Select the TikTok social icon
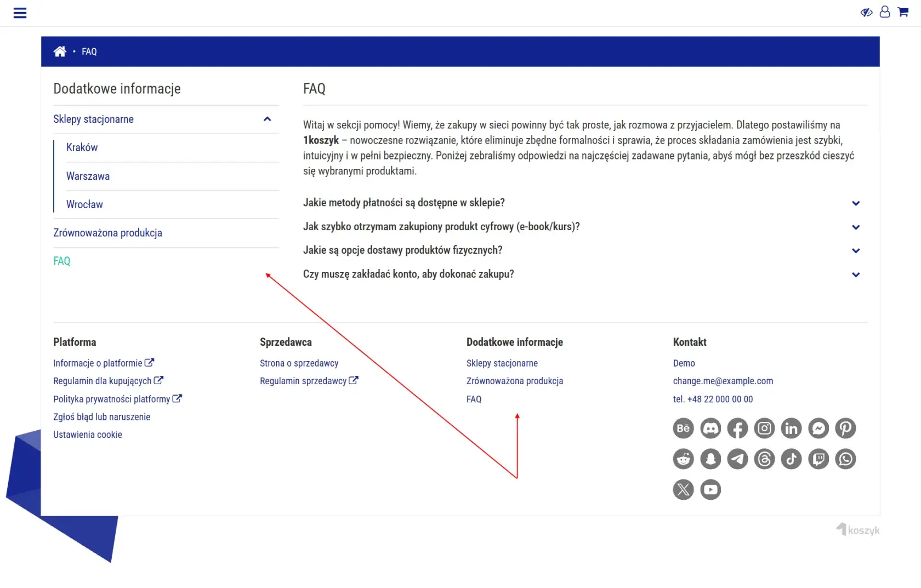The image size is (921, 588). pyautogui.click(x=791, y=459)
